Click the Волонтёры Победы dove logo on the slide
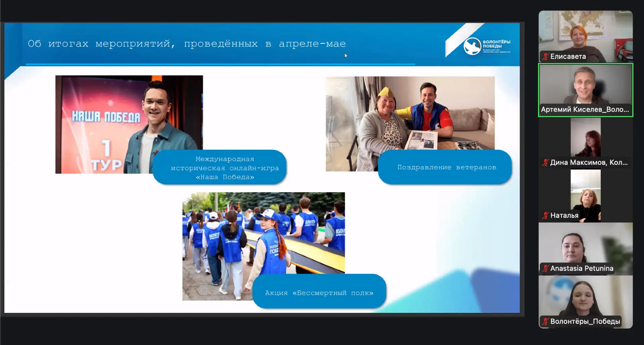The height and width of the screenshot is (345, 644). 472,46
